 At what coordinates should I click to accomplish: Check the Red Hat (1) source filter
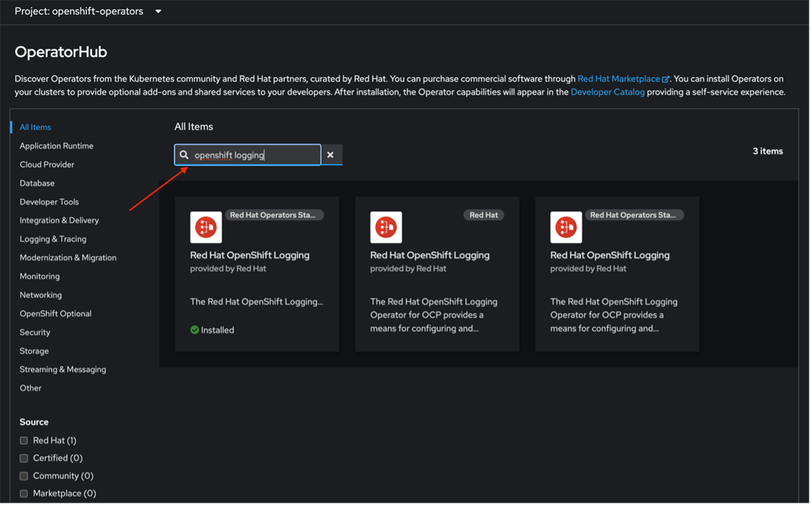24,441
